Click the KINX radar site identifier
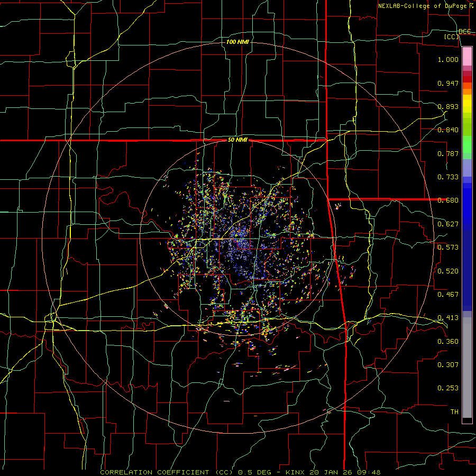This screenshot has width=476, height=476. pyautogui.click(x=296, y=472)
